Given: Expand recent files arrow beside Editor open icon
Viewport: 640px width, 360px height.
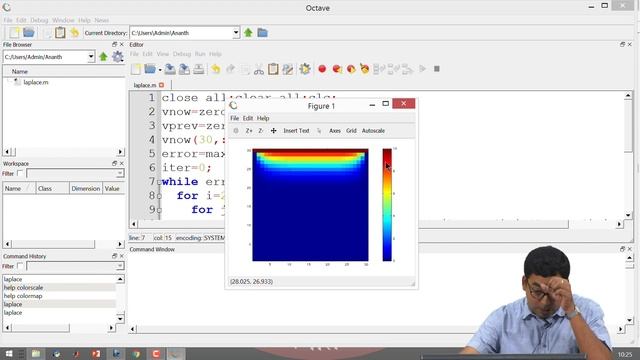Looking at the screenshot, I should 160,70.
